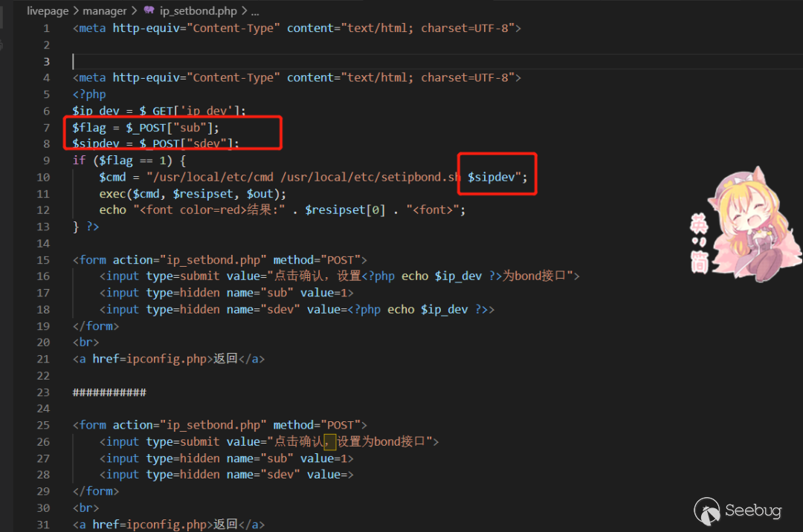The height and width of the screenshot is (532, 803).
Task: Click the ########### text on line 23
Action: tap(109, 392)
